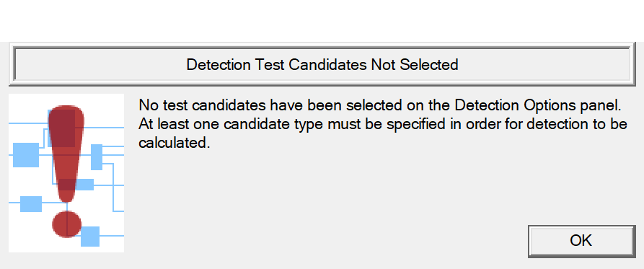
Task: Click the large blue square at the image's left edge
Action: click(26, 155)
